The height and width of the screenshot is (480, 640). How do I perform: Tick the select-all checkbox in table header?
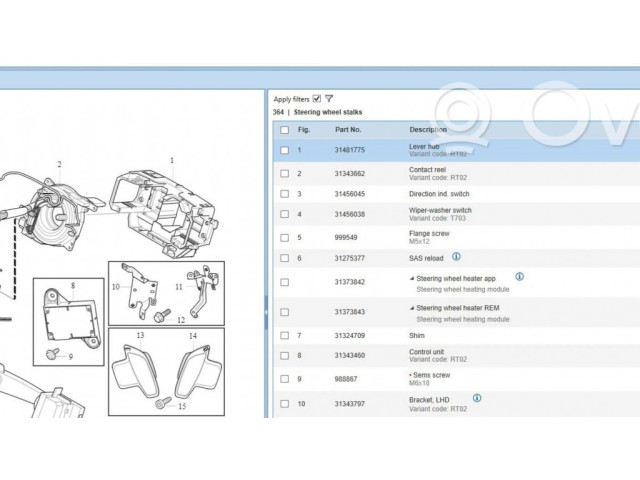pos(285,130)
